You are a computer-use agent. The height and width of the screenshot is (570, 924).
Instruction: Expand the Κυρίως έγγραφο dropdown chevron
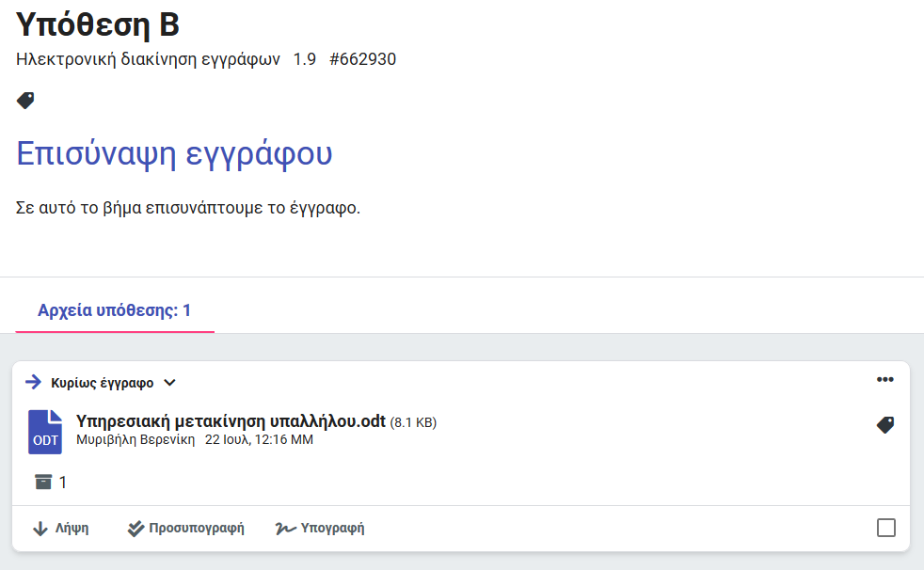click(169, 383)
